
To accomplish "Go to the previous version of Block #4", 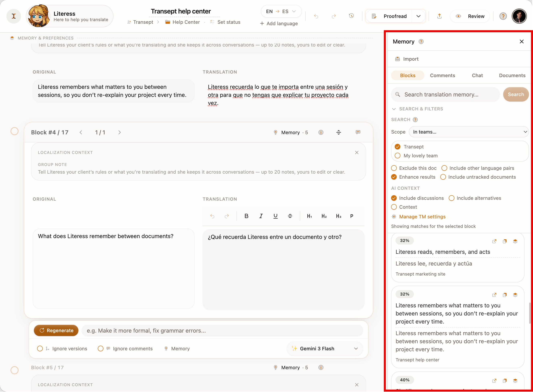I will pyautogui.click(x=81, y=132).
